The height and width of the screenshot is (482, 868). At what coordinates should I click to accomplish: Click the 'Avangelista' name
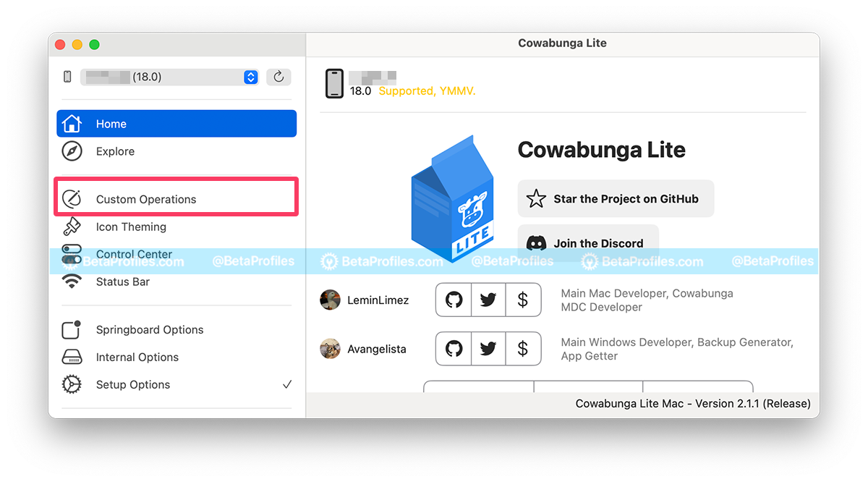[x=377, y=349]
